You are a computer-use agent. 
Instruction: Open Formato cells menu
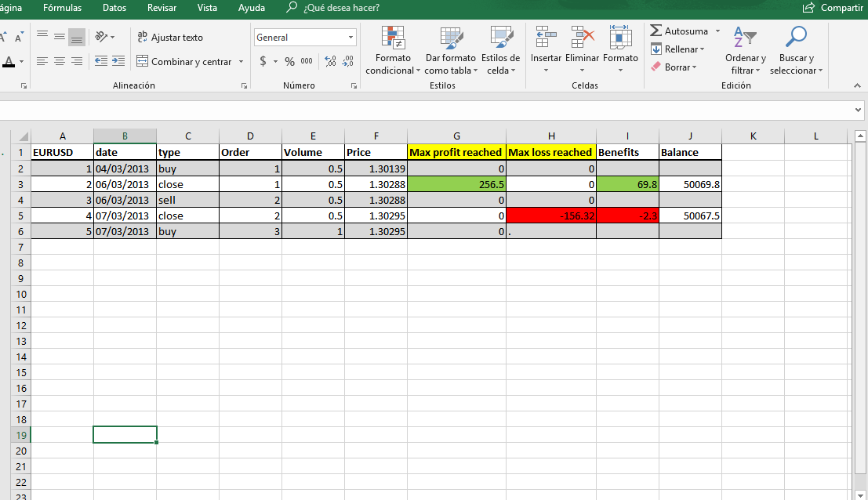coord(620,50)
